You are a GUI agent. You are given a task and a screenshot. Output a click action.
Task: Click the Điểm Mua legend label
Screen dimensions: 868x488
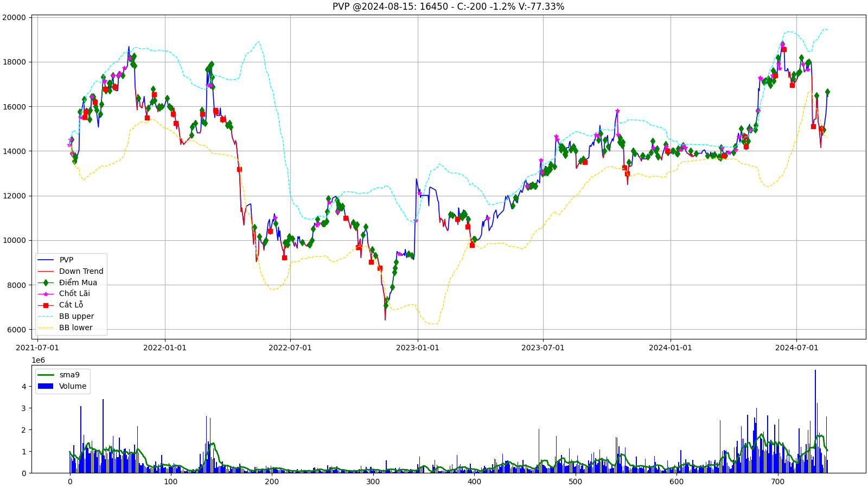(x=78, y=282)
